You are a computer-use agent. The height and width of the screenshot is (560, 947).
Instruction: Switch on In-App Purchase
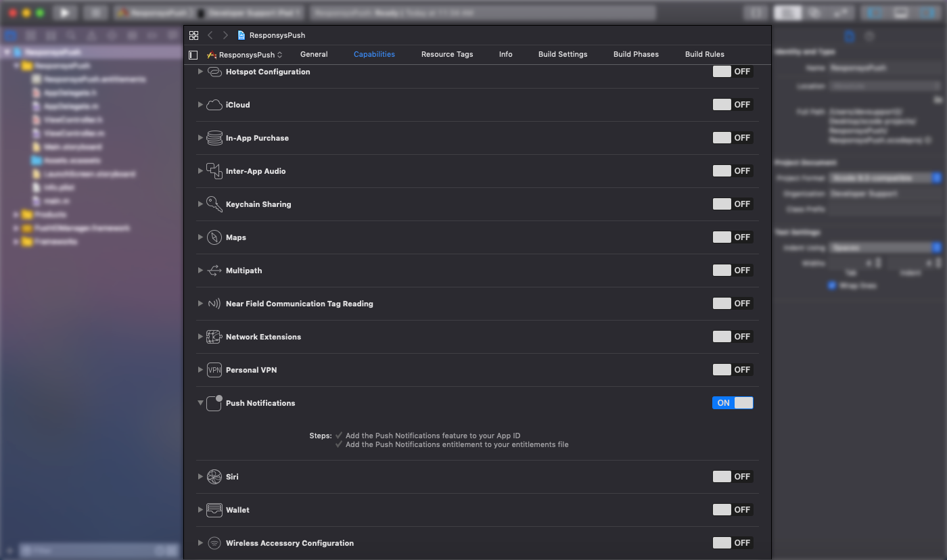tap(733, 138)
